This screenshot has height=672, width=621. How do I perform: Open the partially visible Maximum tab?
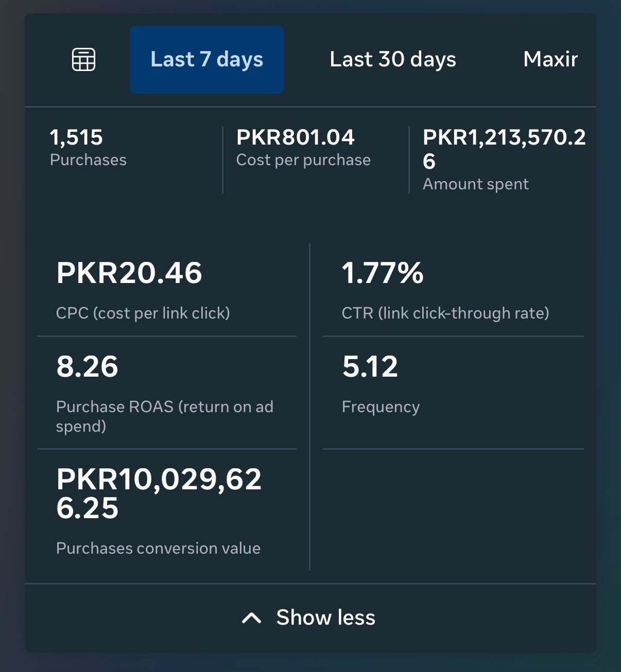550,60
